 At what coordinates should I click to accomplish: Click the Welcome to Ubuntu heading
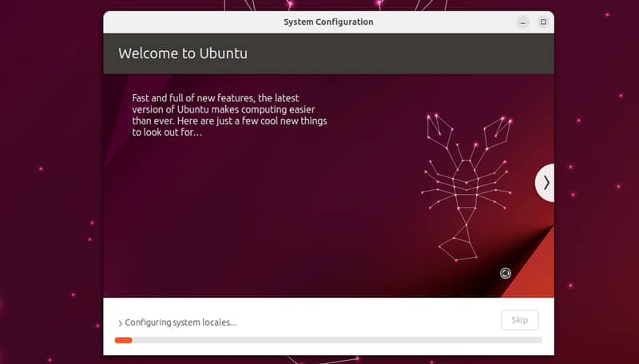point(183,53)
